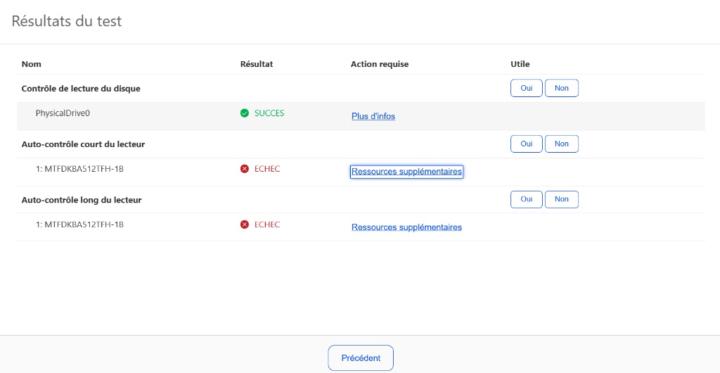Mark Contrôle de lecture du disque as useful: Oui
The width and height of the screenshot is (720, 373).
tap(526, 88)
